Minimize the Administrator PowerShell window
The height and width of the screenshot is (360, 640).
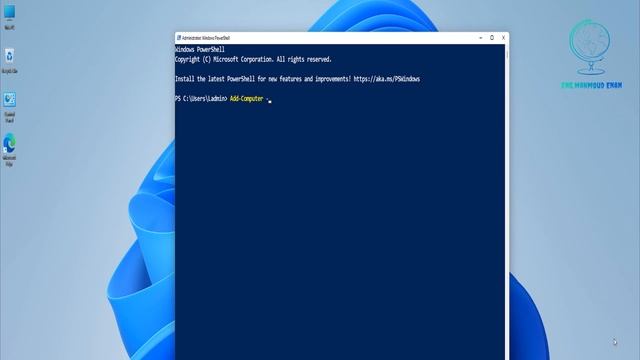[x=480, y=38]
